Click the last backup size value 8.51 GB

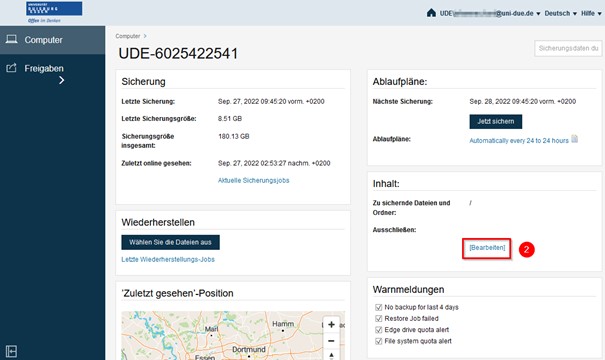(x=230, y=118)
